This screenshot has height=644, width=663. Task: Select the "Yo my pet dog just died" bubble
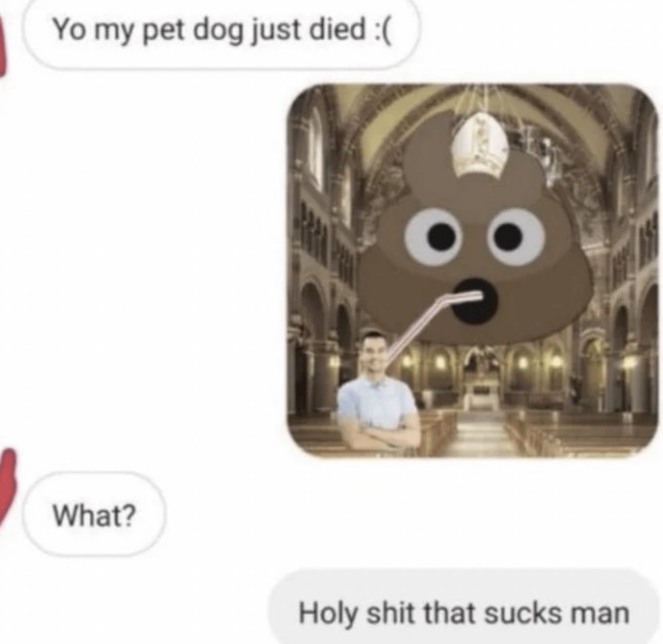[221, 34]
